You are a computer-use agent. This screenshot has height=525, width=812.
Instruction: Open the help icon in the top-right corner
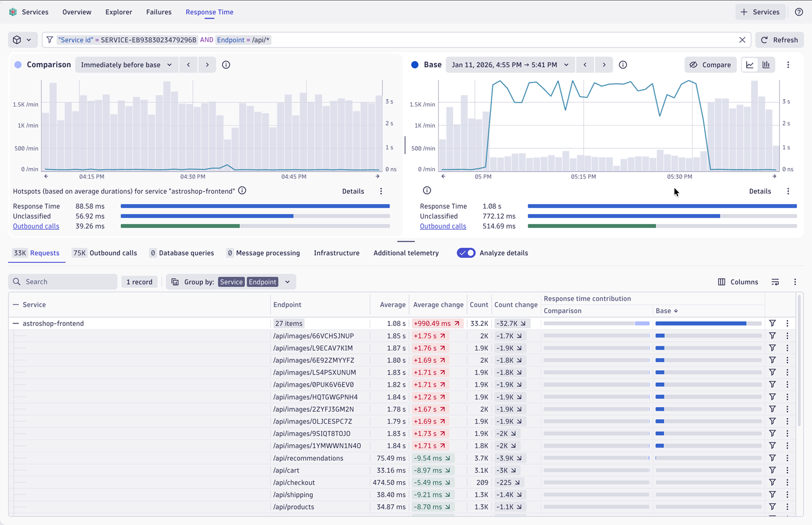point(798,12)
